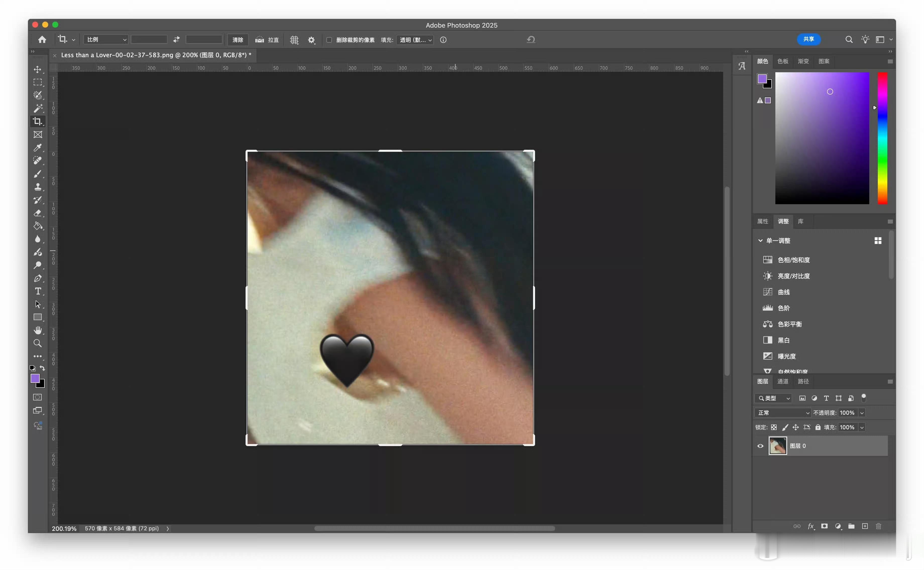Click the 图层 0 layer thumbnail

(778, 446)
